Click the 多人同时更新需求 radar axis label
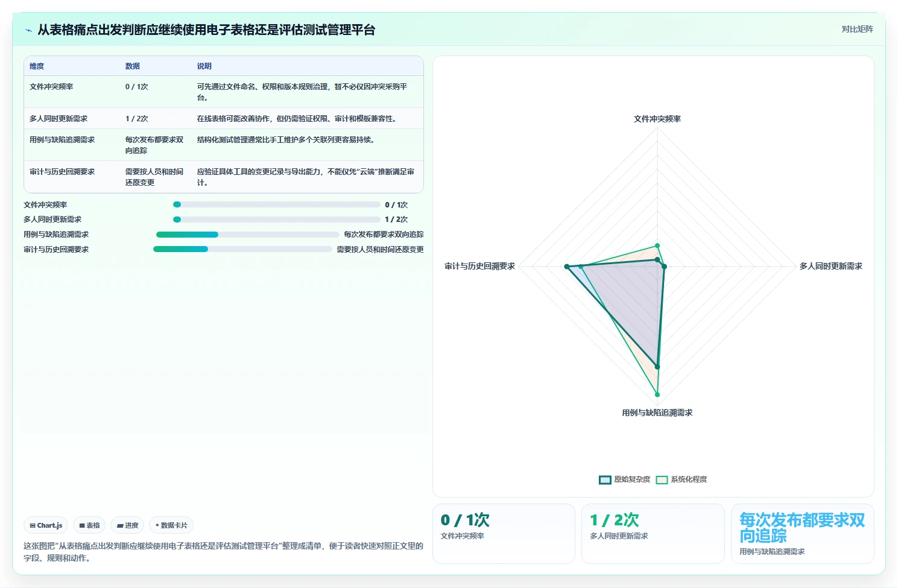 coord(831,266)
